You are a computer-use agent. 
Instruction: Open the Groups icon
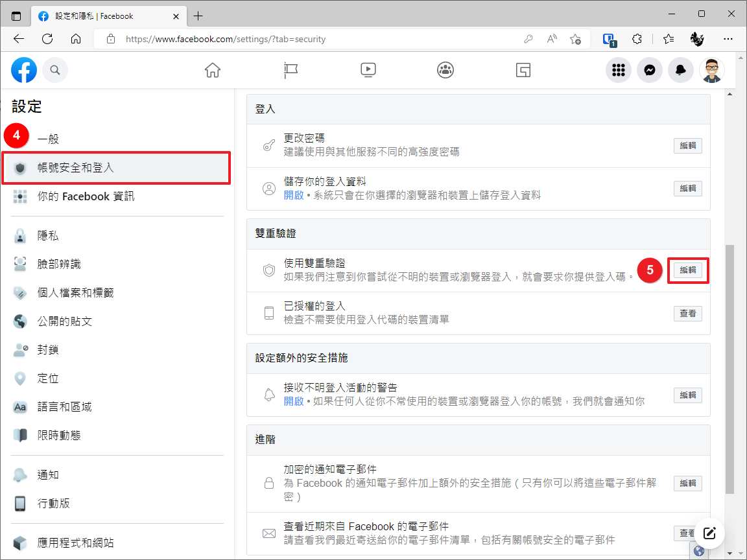pyautogui.click(x=445, y=70)
